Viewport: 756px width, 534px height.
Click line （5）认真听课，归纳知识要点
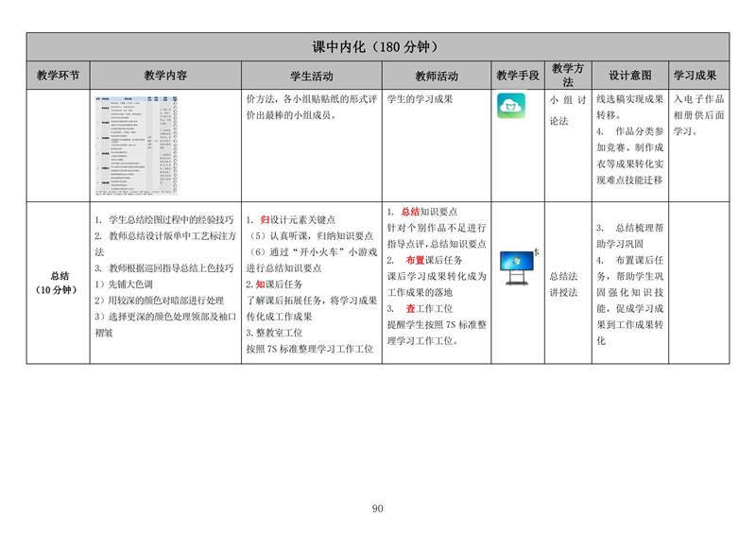[x=310, y=236]
